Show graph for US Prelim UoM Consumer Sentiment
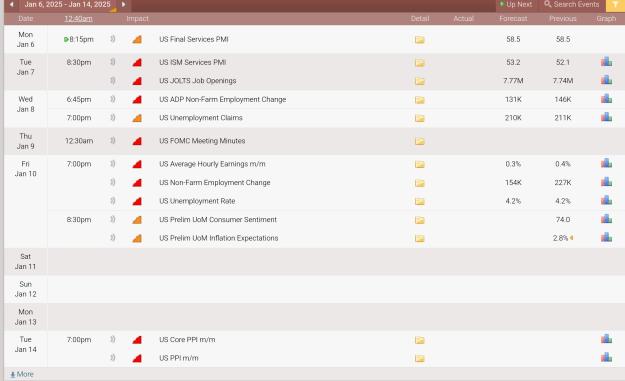The height and width of the screenshot is (381, 625). tap(606, 218)
